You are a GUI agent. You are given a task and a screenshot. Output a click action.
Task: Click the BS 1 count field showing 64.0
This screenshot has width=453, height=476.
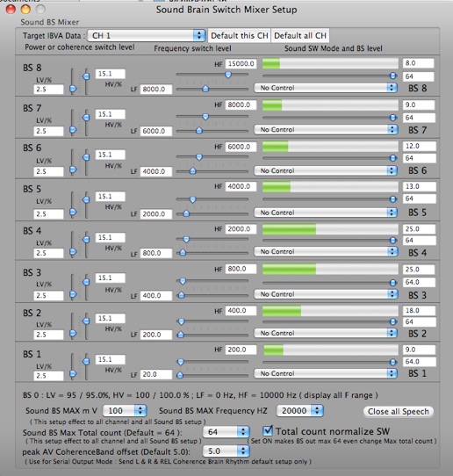click(x=419, y=362)
